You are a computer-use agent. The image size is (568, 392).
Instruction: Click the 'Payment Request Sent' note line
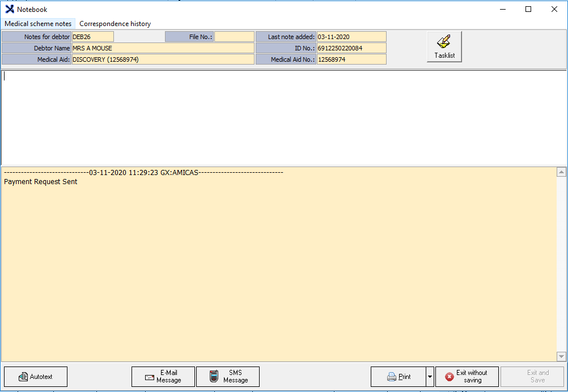coord(41,182)
